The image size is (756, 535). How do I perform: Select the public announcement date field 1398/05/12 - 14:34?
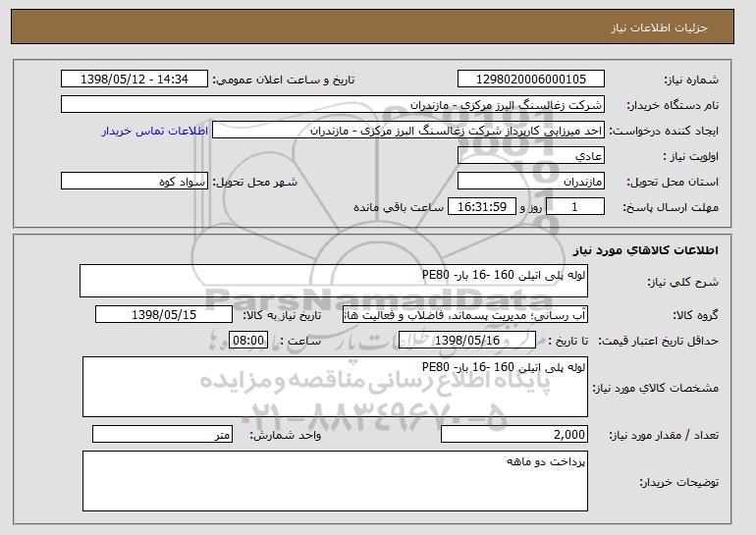pyautogui.click(x=135, y=80)
